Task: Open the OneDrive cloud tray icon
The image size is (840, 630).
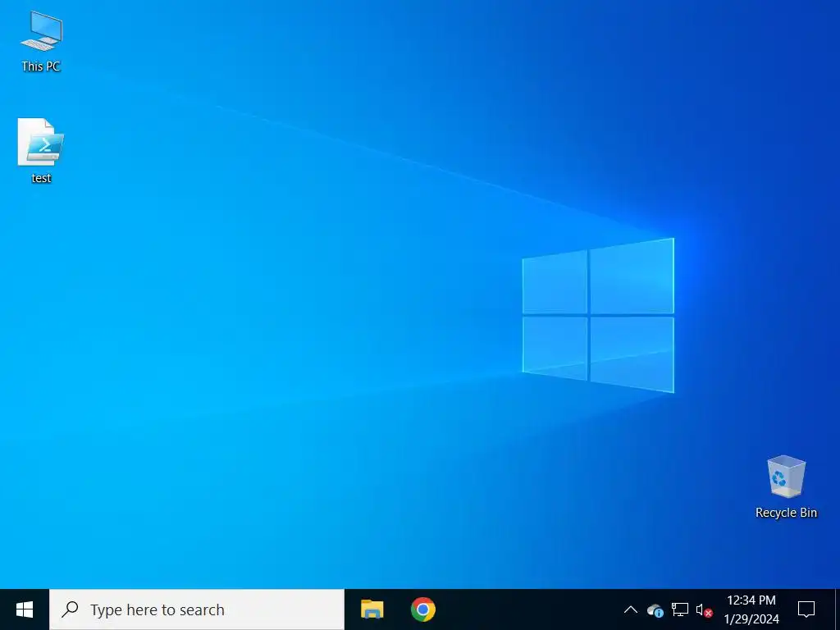Action: pos(655,609)
